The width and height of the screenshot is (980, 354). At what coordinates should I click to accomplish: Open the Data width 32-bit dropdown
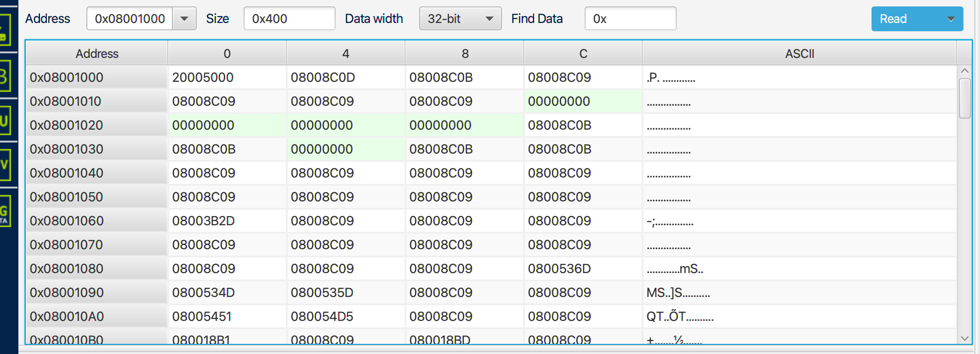460,19
